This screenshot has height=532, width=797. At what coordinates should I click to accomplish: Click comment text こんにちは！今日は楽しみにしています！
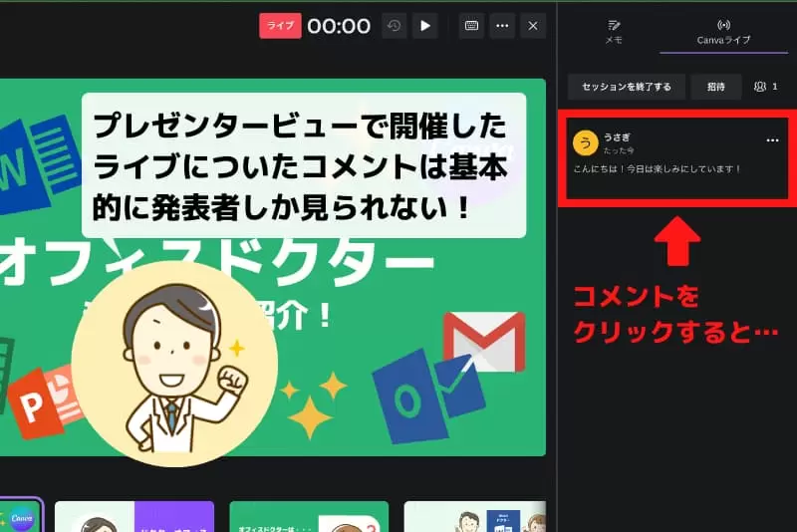tap(658, 168)
